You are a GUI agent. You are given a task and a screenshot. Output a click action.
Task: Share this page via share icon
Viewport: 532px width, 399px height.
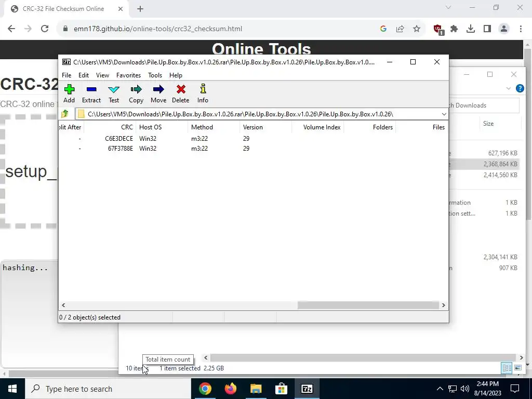pyautogui.click(x=400, y=29)
